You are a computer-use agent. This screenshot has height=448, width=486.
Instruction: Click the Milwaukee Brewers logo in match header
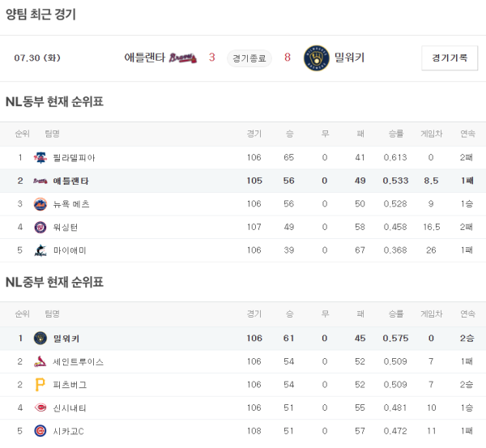pyautogui.click(x=314, y=58)
